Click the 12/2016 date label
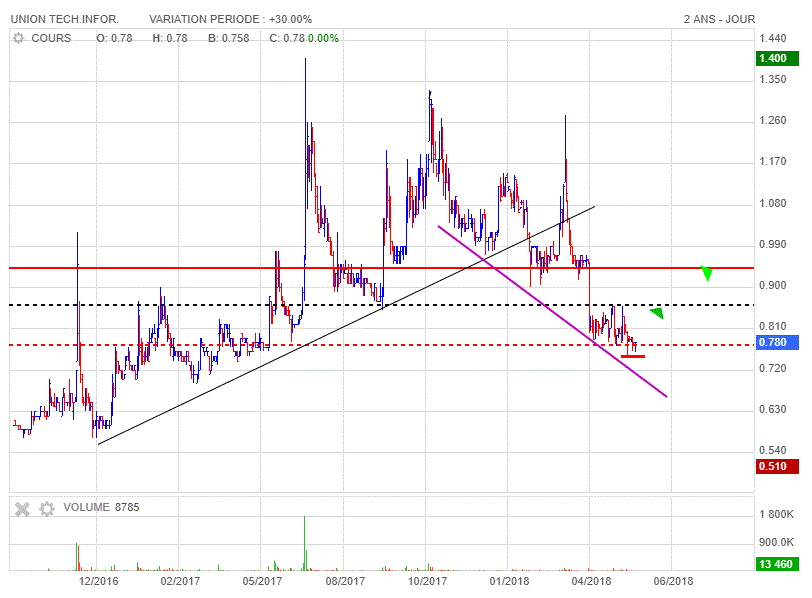 click(98, 581)
